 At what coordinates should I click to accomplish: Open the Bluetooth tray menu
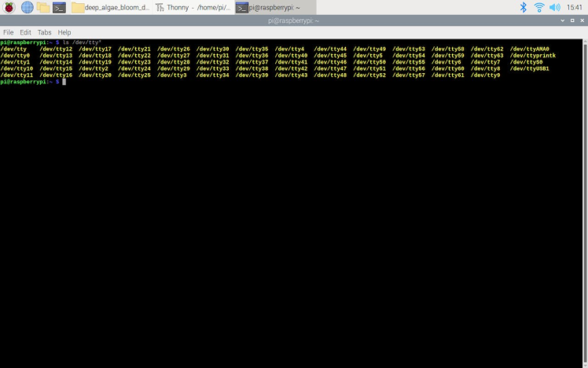[x=523, y=7]
